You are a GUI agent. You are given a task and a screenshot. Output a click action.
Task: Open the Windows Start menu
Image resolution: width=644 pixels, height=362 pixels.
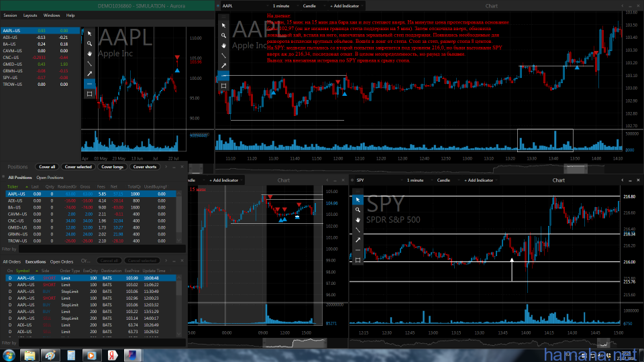[9, 355]
